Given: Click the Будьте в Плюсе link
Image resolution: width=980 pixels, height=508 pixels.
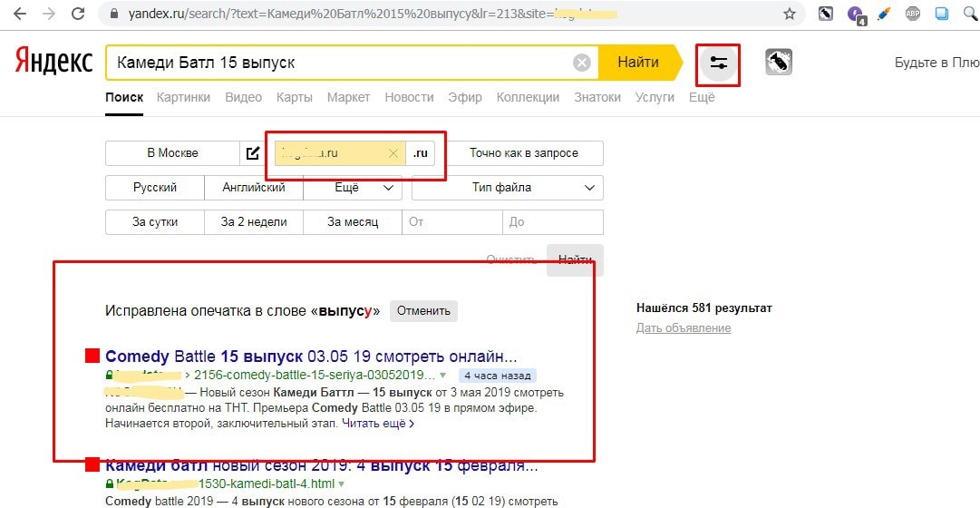Looking at the screenshot, I should pyautogui.click(x=936, y=63).
